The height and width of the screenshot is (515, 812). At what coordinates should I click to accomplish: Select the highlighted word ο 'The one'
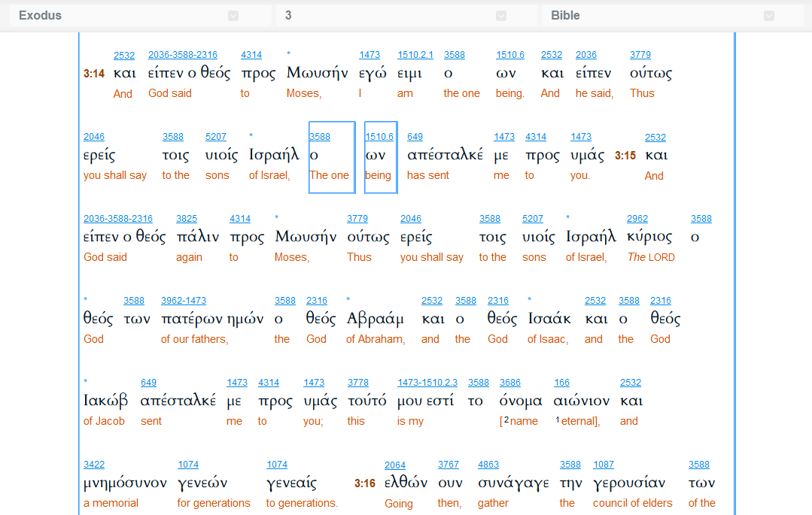pyautogui.click(x=332, y=157)
